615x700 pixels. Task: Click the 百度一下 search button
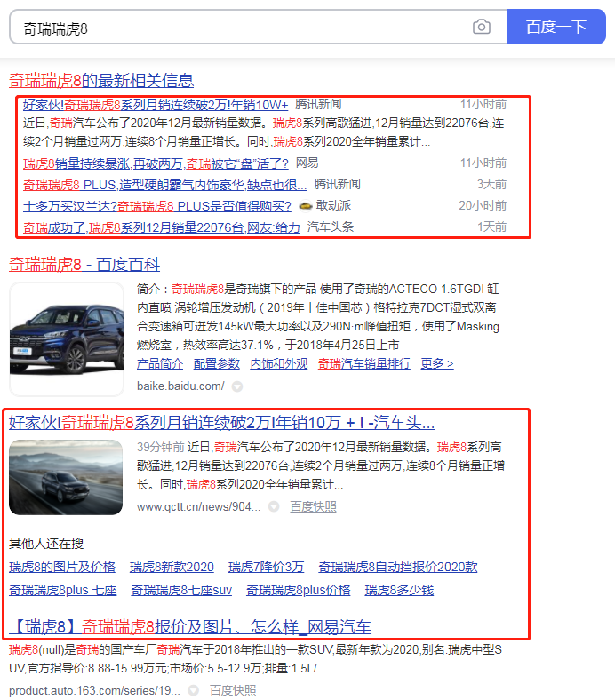(x=556, y=27)
